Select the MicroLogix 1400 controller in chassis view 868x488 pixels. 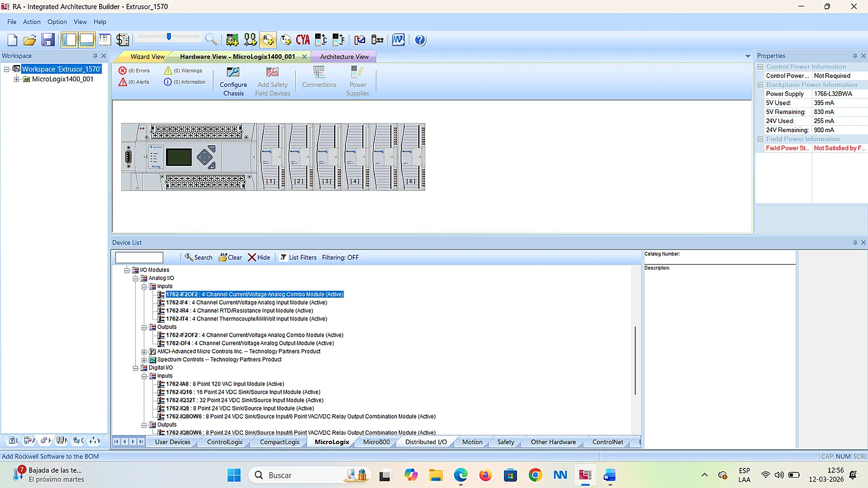pos(189,157)
